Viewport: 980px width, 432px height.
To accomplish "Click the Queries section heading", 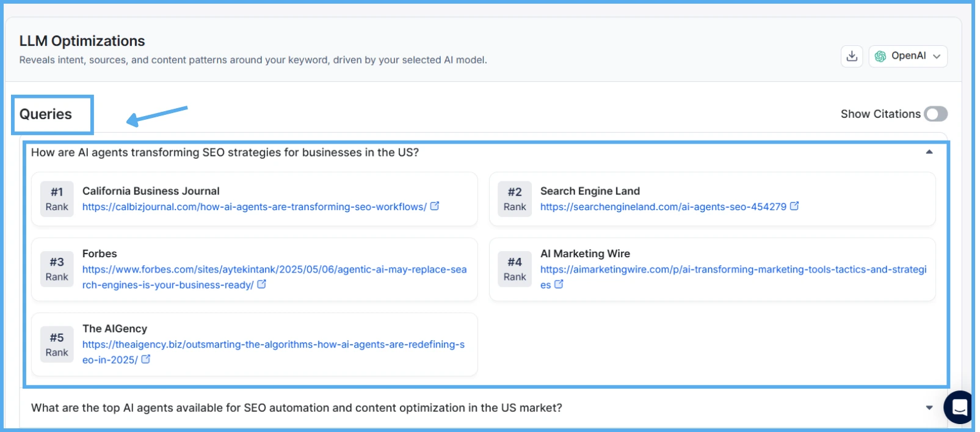I will 46,114.
